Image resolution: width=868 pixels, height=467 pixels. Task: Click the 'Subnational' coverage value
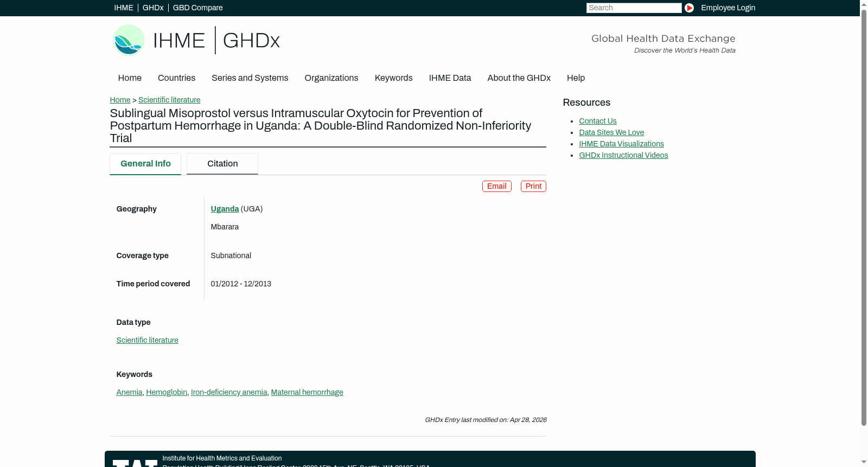pos(231,255)
